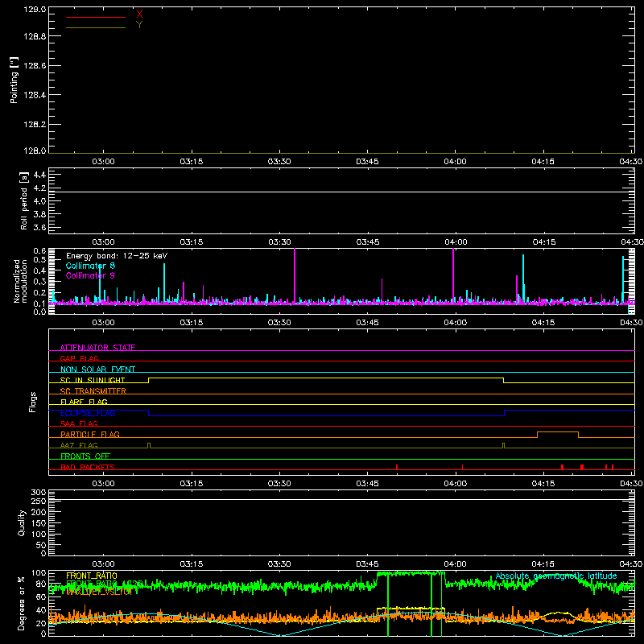Click the SC_IN_SUNLIGHT rising edge near 03:08
Image resolution: width=644 pixels, height=644 pixels.
149,380
